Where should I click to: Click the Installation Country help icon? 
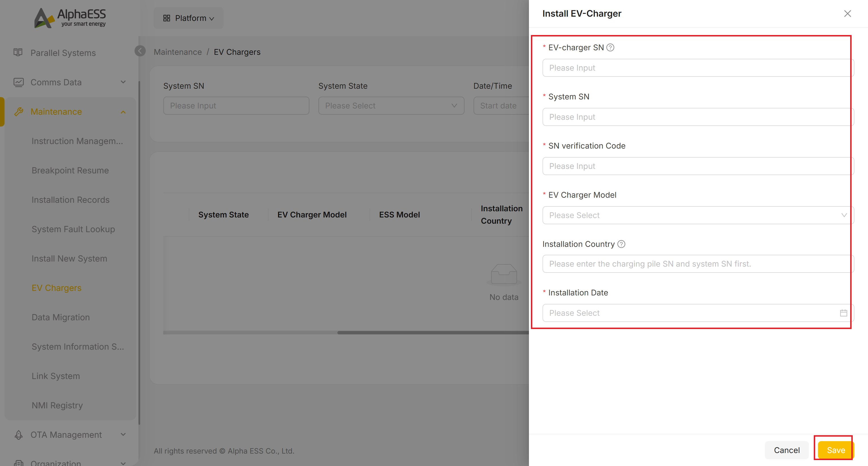pos(621,244)
